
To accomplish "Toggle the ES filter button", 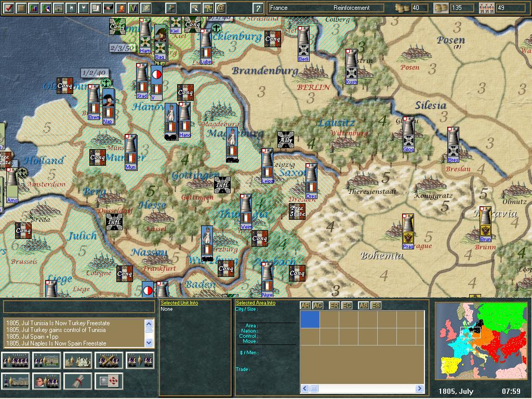I will (376, 305).
